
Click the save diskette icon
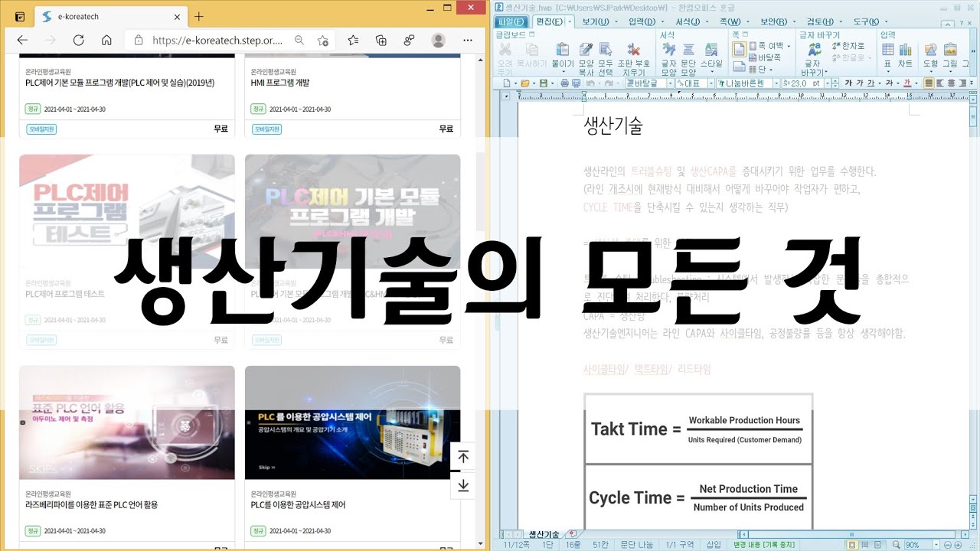(x=543, y=83)
